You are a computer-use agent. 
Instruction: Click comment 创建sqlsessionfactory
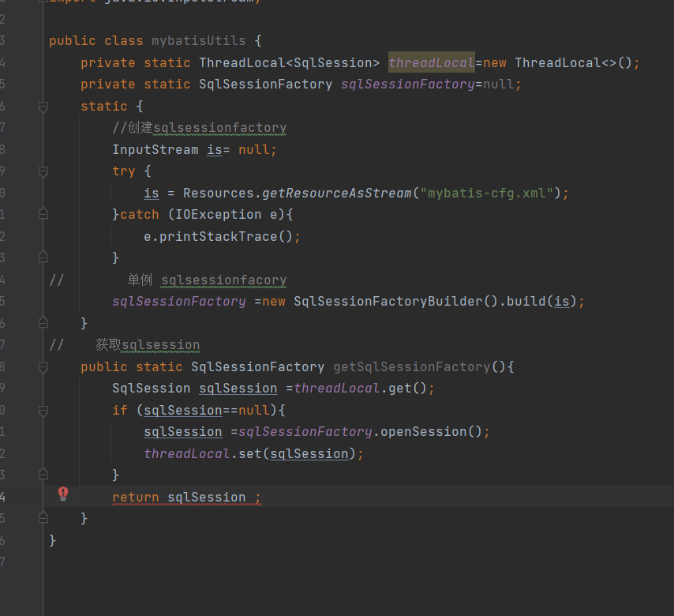coord(200,128)
